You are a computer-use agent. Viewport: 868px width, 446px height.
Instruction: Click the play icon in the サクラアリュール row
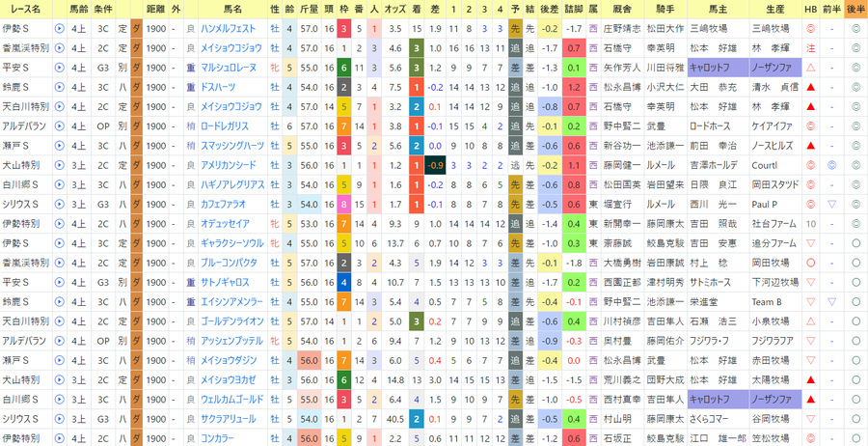(60, 419)
